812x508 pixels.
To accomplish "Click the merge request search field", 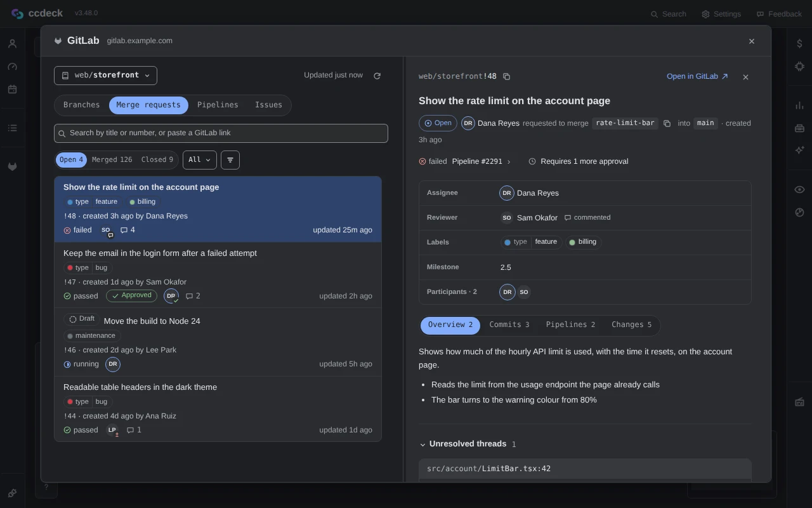I will tap(221, 133).
